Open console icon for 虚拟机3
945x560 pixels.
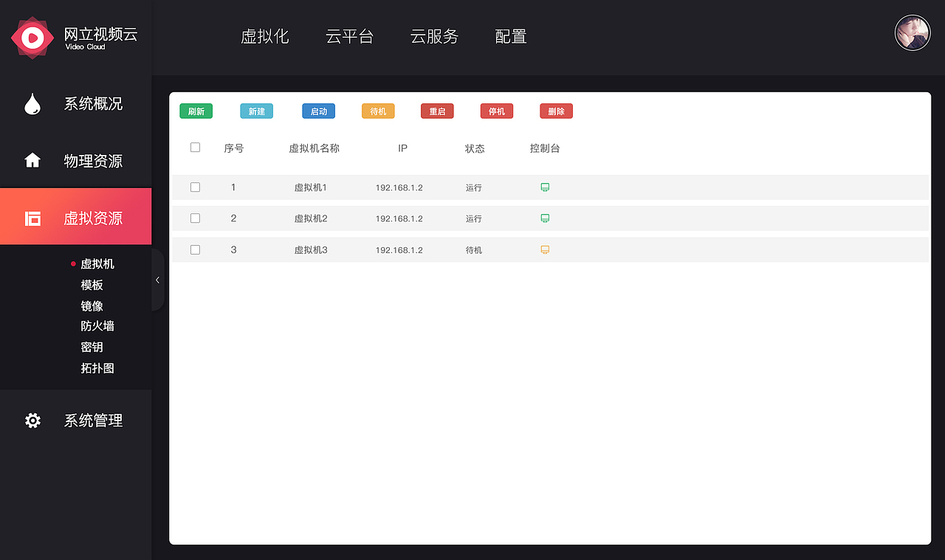545,250
